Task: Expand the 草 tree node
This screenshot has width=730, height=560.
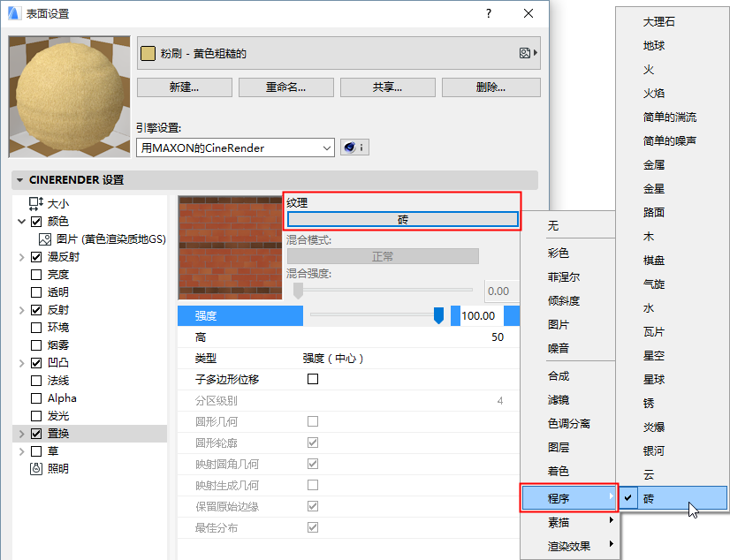Action: tap(21, 451)
